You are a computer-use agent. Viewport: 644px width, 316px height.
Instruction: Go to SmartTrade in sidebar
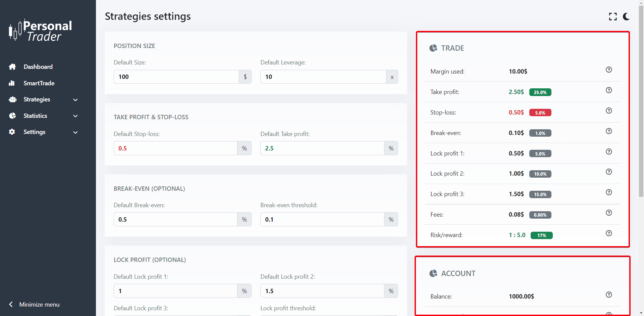(x=39, y=83)
